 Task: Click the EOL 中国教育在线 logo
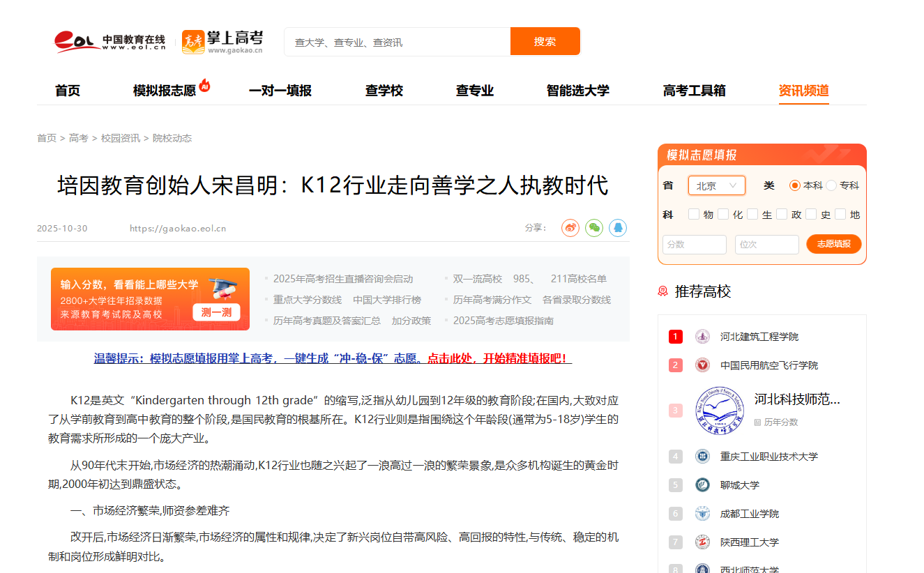(110, 42)
